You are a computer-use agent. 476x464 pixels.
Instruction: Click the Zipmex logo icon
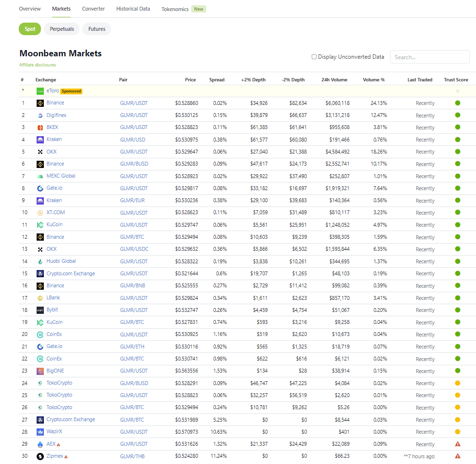point(40,456)
